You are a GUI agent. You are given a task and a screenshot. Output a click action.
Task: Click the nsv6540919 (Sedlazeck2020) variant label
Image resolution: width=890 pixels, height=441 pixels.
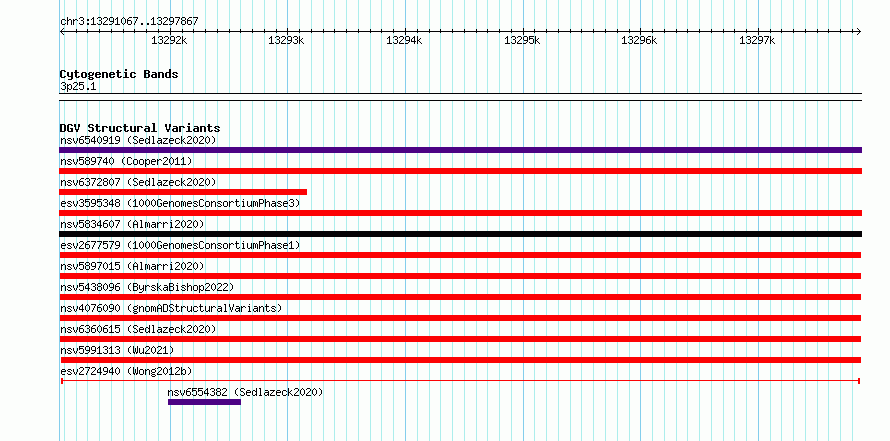[138, 140]
